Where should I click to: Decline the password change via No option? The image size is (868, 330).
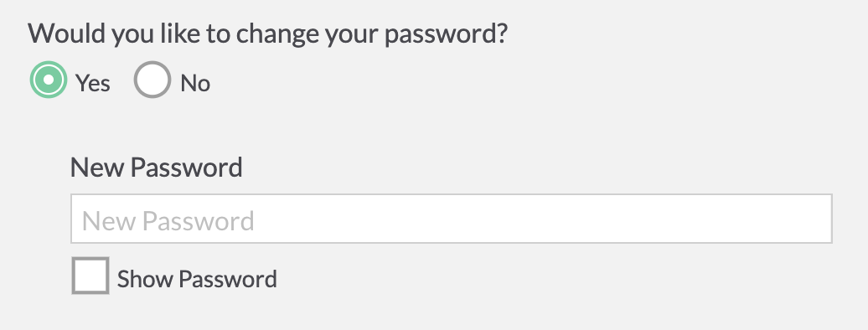click(x=152, y=80)
